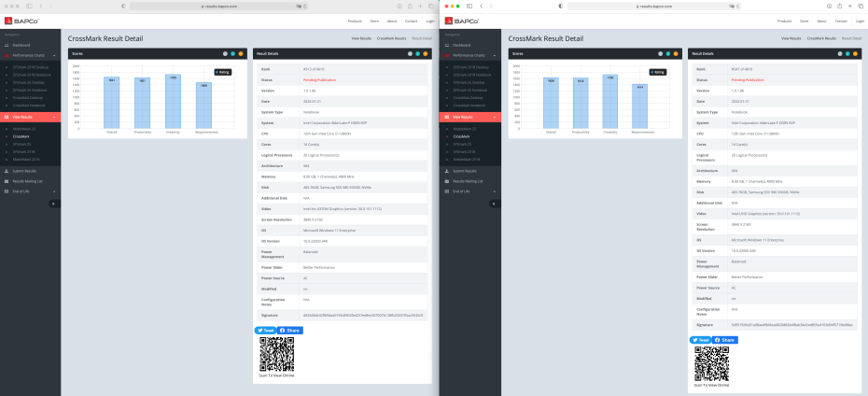Go back in the right Safari window

tap(482, 7)
